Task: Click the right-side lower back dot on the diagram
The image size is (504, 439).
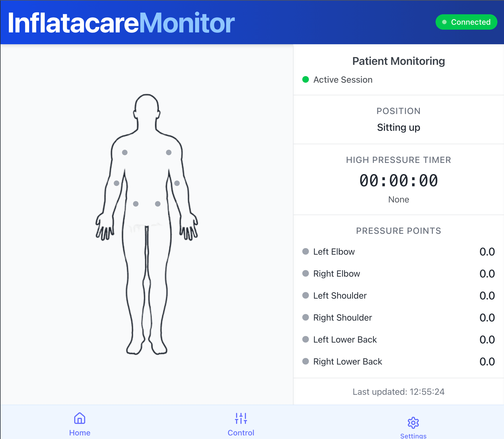Action: pyautogui.click(x=158, y=204)
